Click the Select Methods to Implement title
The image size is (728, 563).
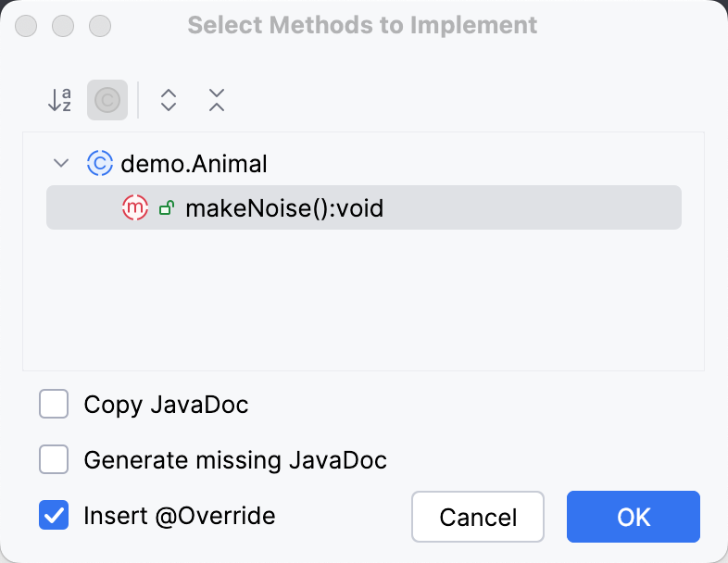tap(362, 25)
